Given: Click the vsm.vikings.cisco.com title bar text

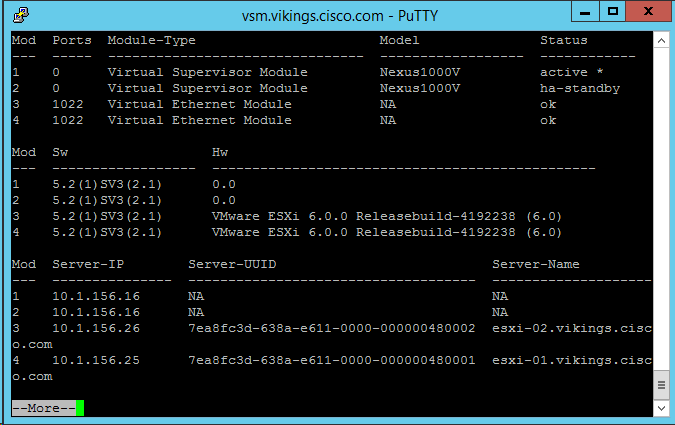Looking at the screenshot, I should [x=340, y=16].
